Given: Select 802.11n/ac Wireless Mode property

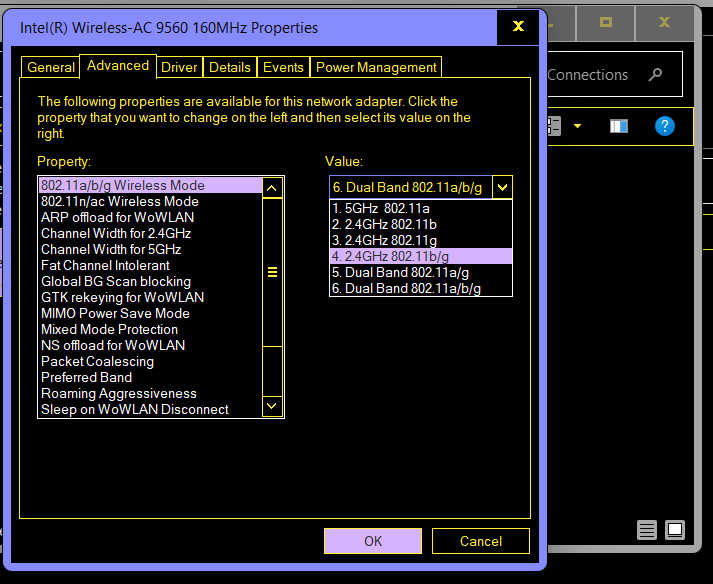Looking at the screenshot, I should pyautogui.click(x=150, y=201).
